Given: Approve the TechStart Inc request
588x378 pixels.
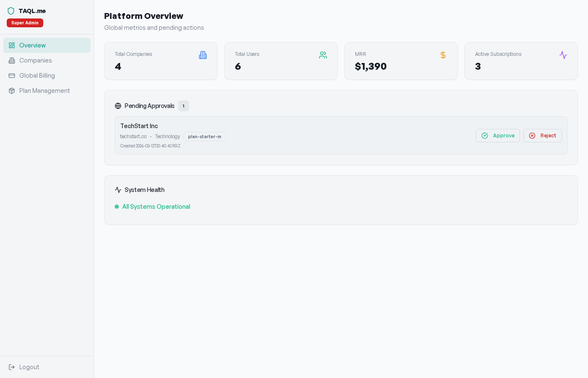Looking at the screenshot, I should point(498,136).
